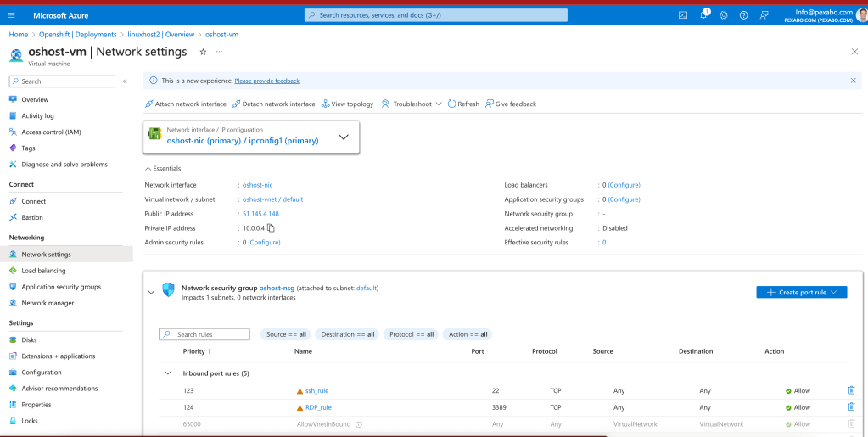The width and height of the screenshot is (868, 437).
Task: Click the info icon beside AllowVnetInBound
Action: pos(359,424)
